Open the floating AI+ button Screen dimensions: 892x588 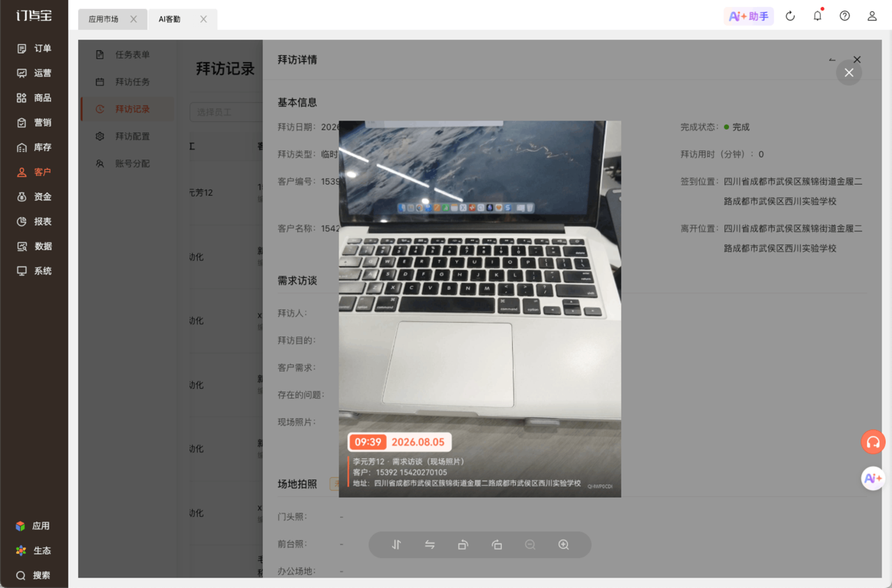pyautogui.click(x=873, y=479)
